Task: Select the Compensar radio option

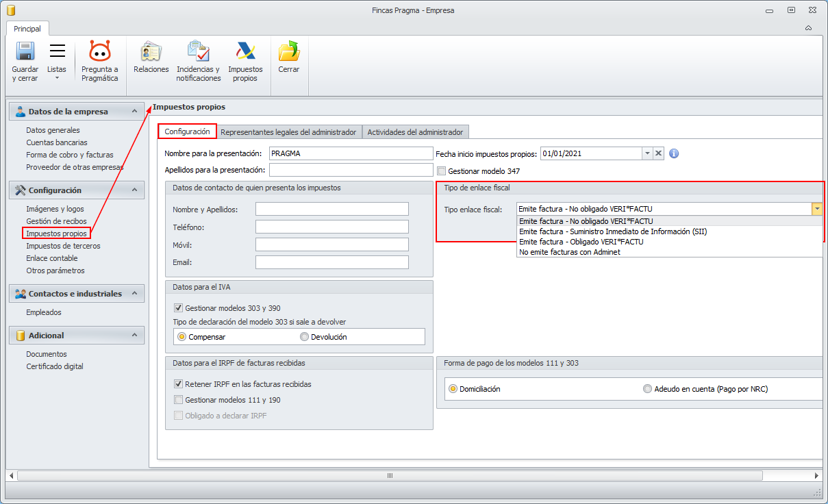Action: [x=181, y=337]
